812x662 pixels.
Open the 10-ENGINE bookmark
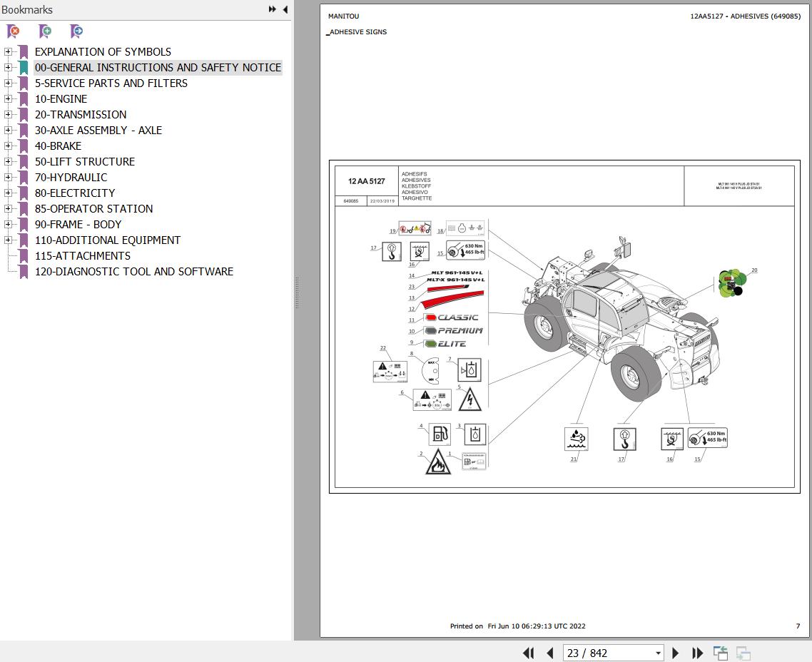point(61,99)
